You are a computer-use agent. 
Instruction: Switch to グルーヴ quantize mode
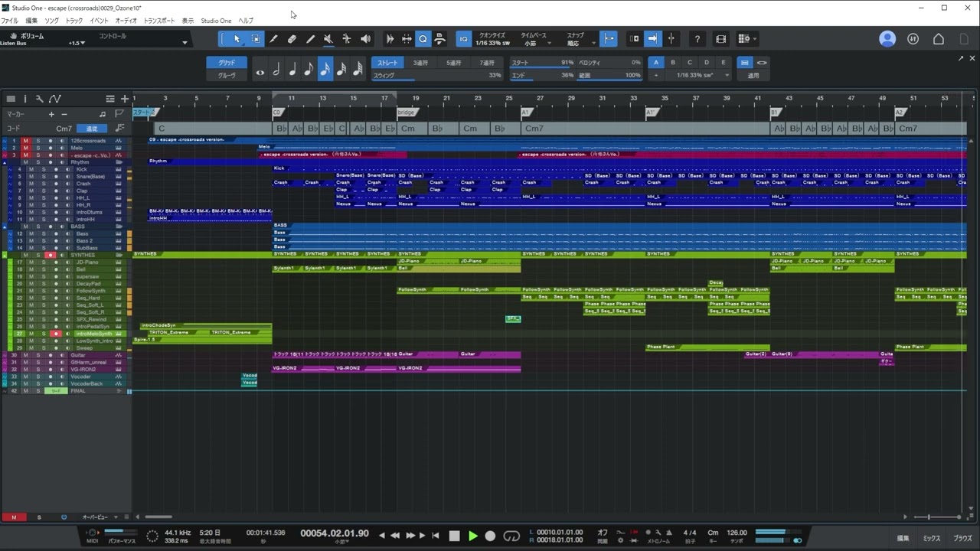tap(227, 76)
